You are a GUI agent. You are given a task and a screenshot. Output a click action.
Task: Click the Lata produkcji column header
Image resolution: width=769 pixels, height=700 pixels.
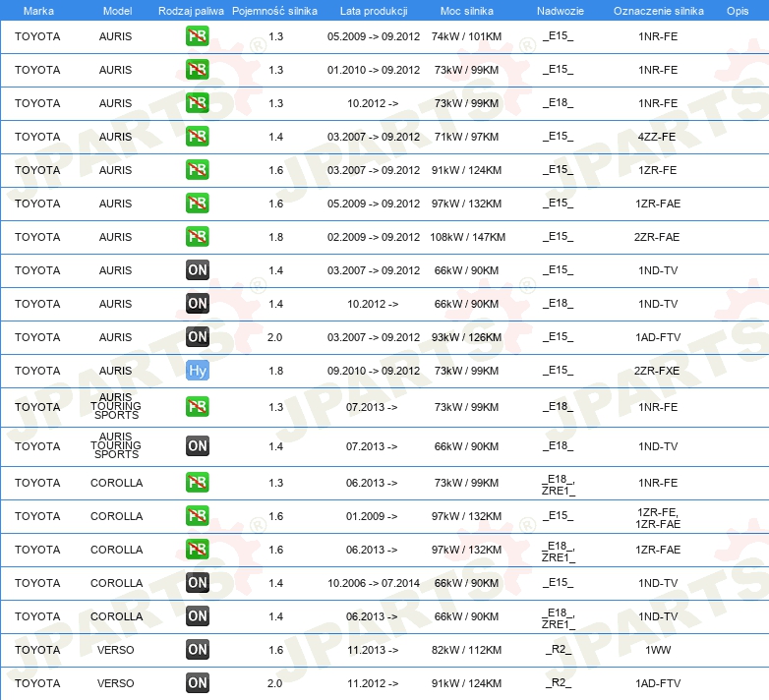tap(374, 11)
